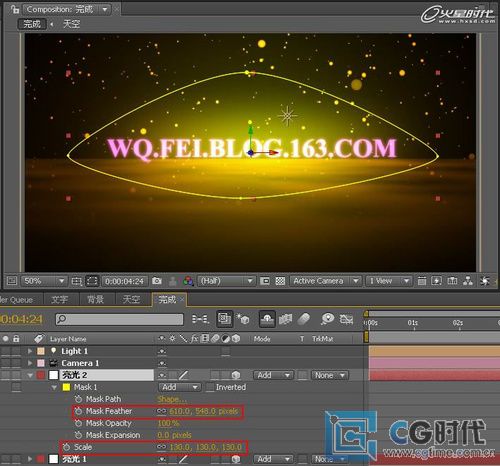Open the 1 View layout dropdown

pos(389,281)
